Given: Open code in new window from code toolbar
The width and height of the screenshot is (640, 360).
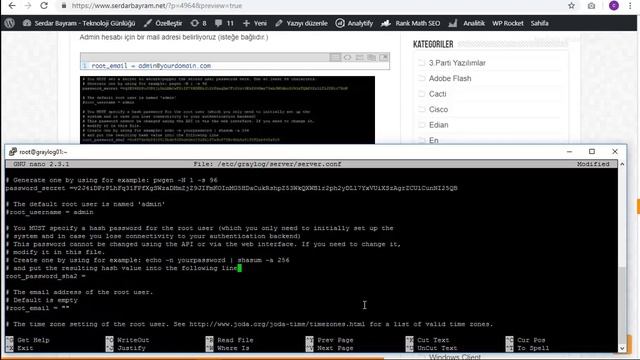Looking at the screenshot, I should pos(383,58).
